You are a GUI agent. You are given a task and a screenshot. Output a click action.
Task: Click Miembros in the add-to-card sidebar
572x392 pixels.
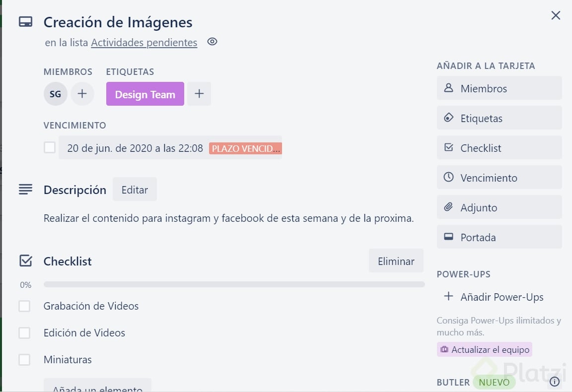click(x=500, y=88)
